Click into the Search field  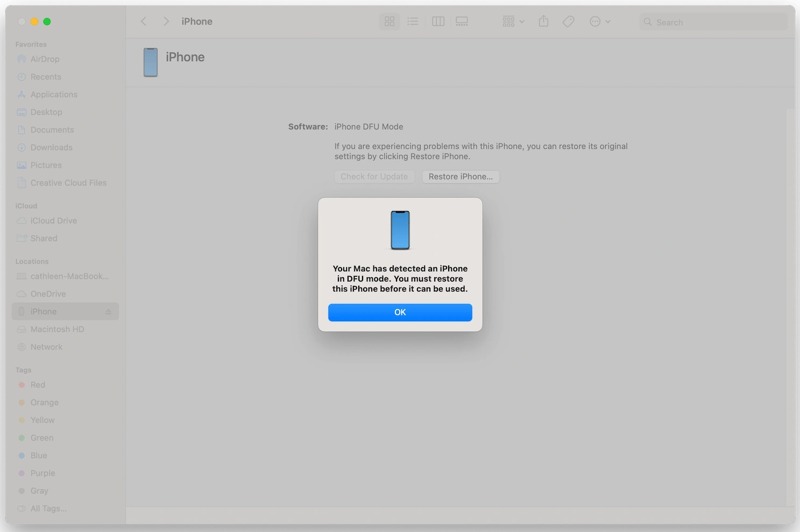713,22
